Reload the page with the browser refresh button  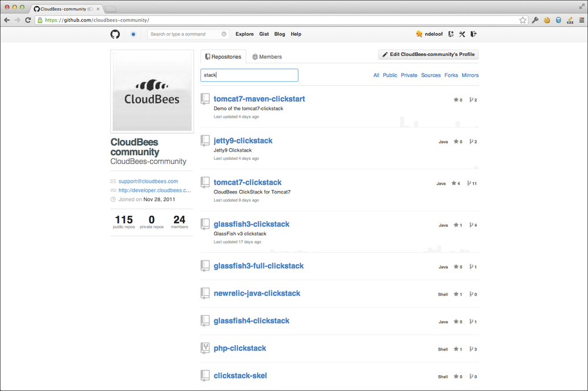[x=28, y=20]
